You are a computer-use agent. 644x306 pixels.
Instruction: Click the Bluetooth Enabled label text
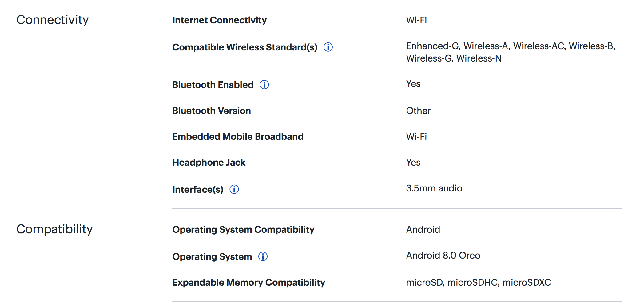[x=213, y=85]
